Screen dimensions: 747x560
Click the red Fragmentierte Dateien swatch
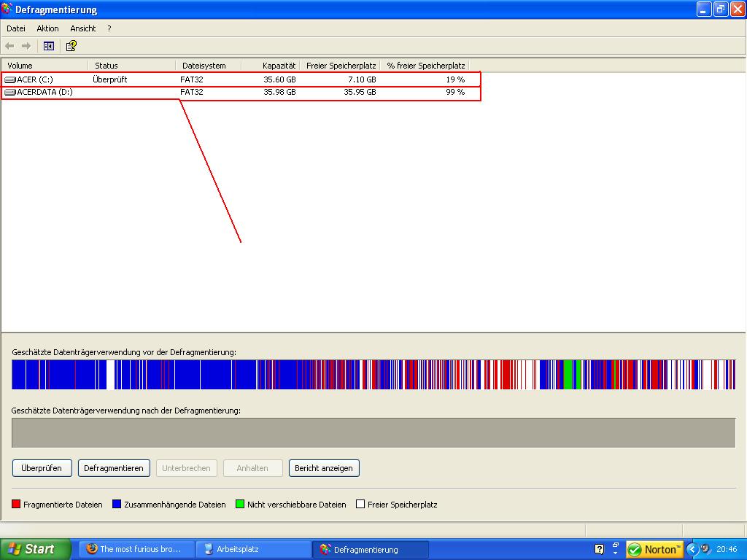pos(16,504)
